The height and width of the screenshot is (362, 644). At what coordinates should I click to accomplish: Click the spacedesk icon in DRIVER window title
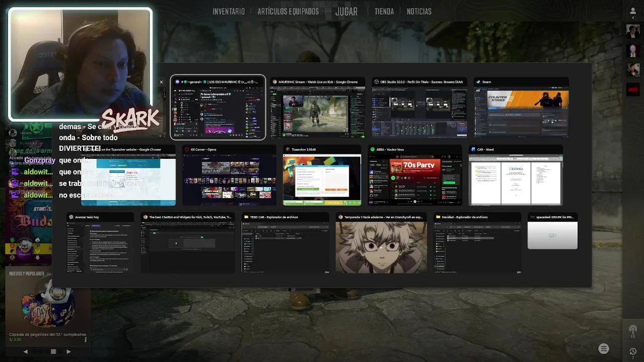(532, 217)
